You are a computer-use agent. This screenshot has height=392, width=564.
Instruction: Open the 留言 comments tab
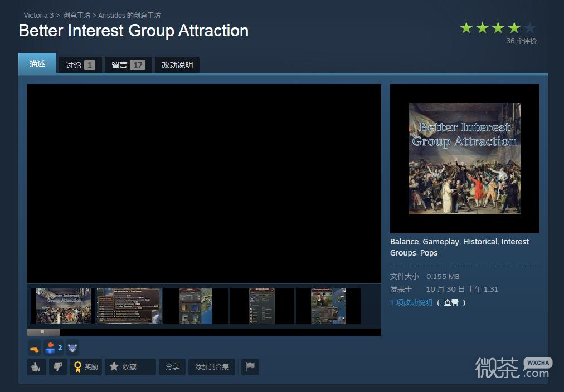(x=128, y=65)
